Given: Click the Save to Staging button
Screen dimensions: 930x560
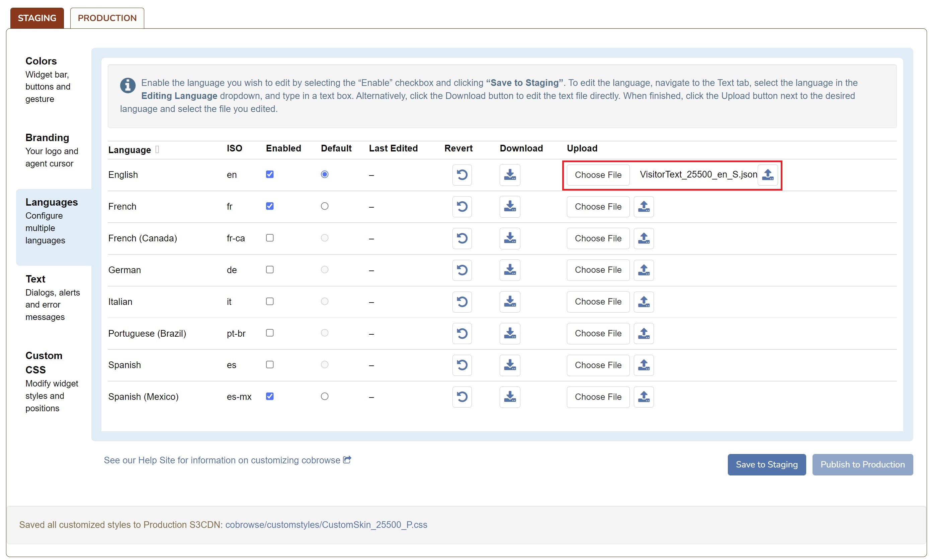Looking at the screenshot, I should [x=766, y=465].
